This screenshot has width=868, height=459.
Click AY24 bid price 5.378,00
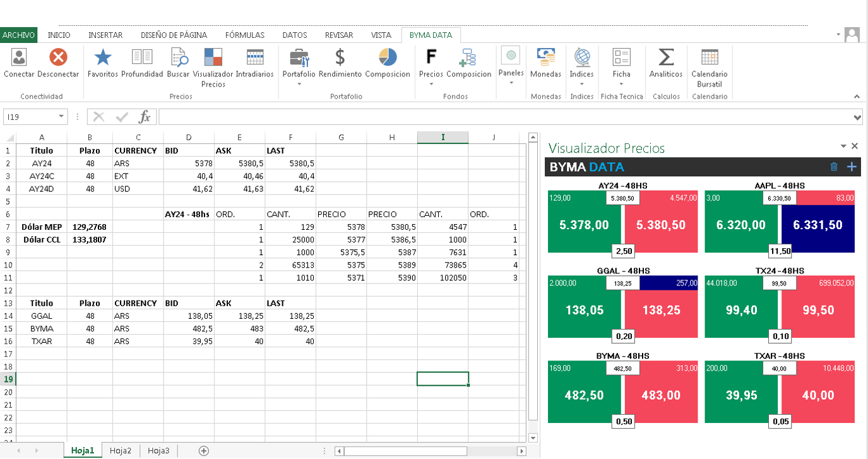[x=585, y=225]
